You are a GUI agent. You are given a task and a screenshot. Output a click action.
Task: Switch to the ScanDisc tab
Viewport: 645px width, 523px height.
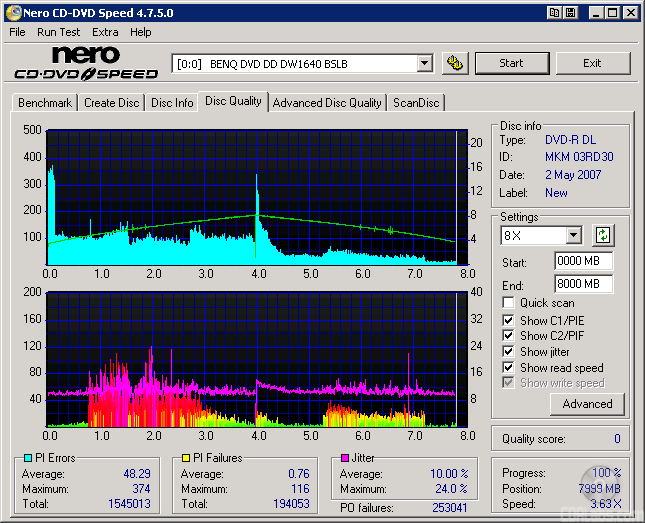point(416,102)
